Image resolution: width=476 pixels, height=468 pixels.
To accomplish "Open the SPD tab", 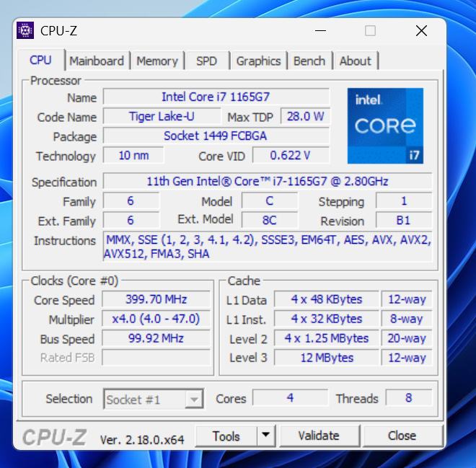I will [207, 61].
